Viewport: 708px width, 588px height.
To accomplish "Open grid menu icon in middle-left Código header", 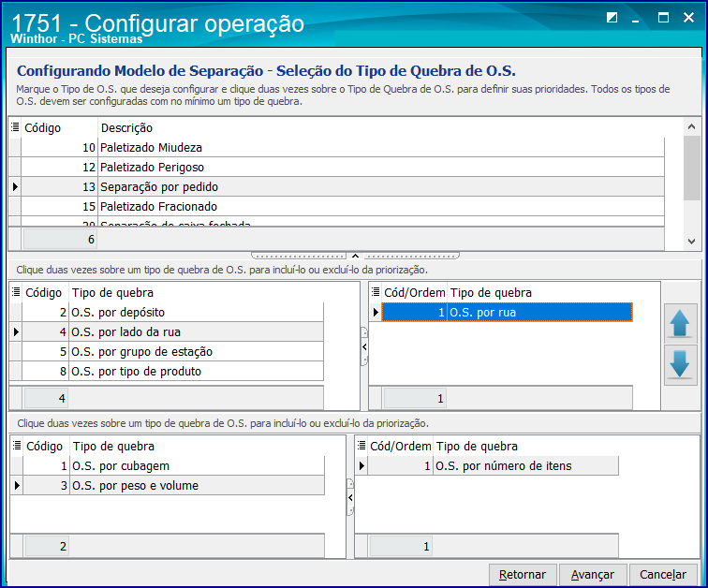I will point(16,292).
